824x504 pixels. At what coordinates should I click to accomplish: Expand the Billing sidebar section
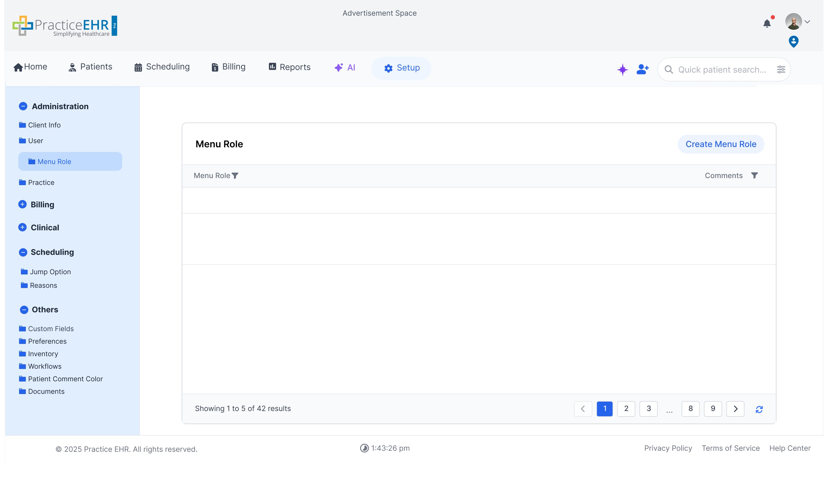point(22,204)
